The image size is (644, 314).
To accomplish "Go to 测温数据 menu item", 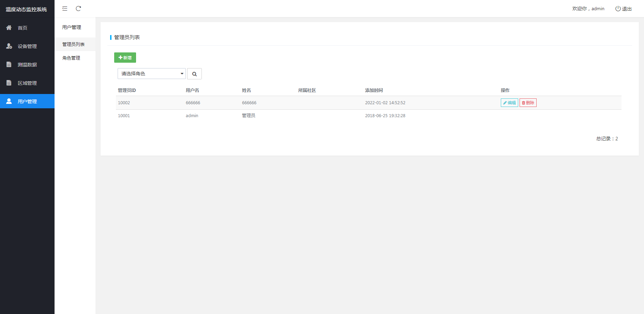I will click(27, 65).
